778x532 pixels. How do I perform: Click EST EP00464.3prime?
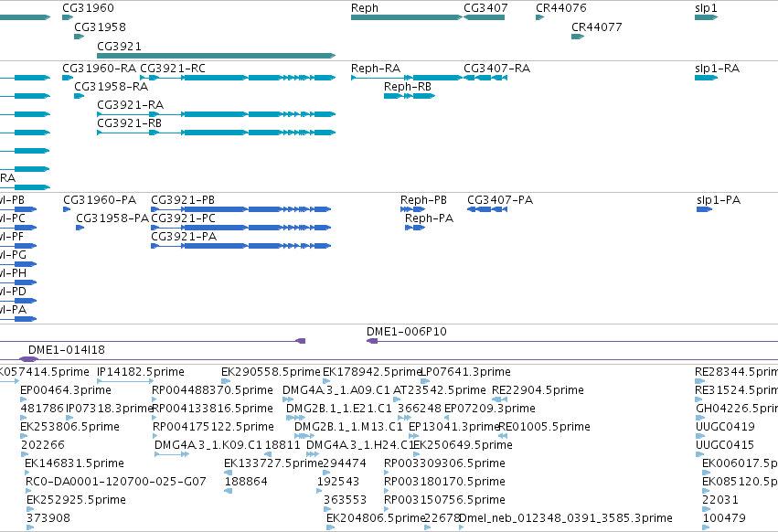coord(24,399)
